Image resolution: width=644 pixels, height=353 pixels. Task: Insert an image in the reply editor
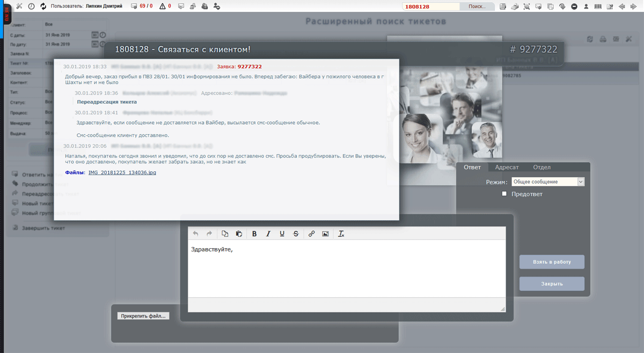pyautogui.click(x=325, y=234)
